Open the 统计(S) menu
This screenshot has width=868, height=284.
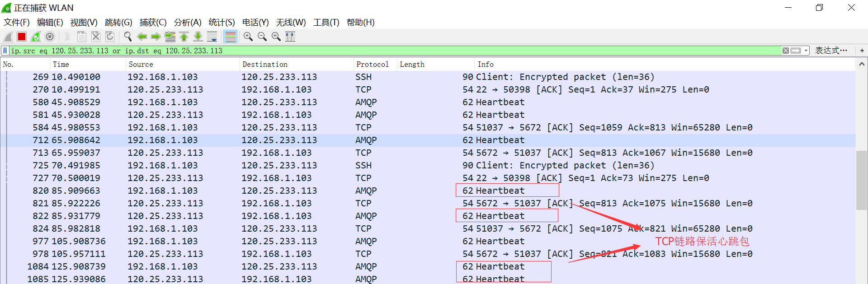point(222,22)
